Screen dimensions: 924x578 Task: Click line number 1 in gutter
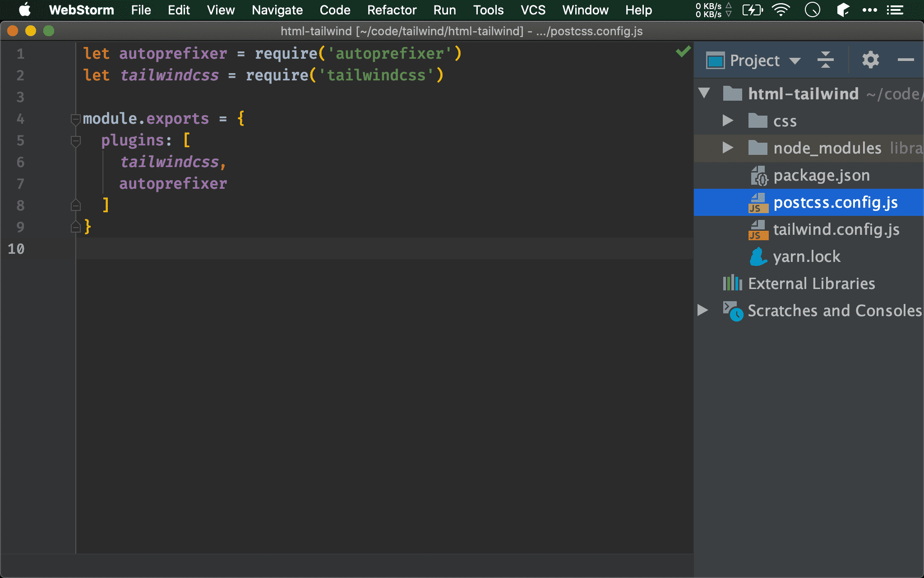20,54
